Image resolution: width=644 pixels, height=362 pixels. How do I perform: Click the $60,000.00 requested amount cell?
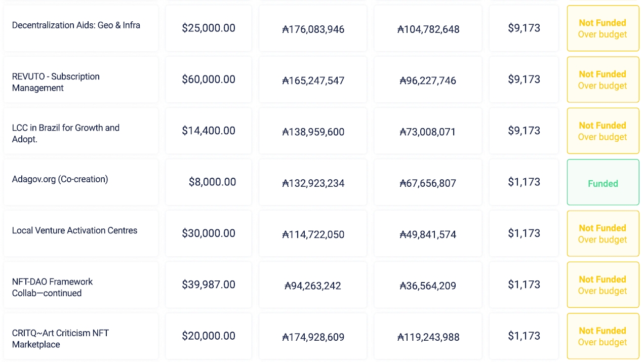click(x=209, y=79)
